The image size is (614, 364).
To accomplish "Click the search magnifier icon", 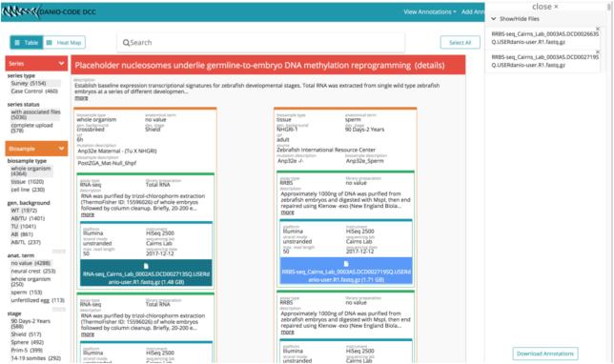I will [126, 43].
